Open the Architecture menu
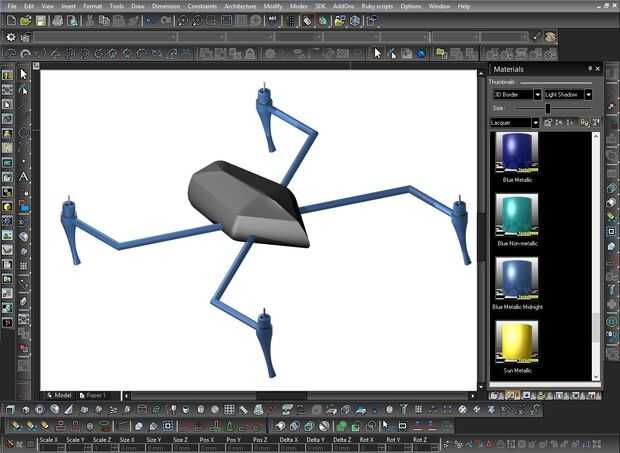Viewport: 620px width, 453px height. [240, 6]
